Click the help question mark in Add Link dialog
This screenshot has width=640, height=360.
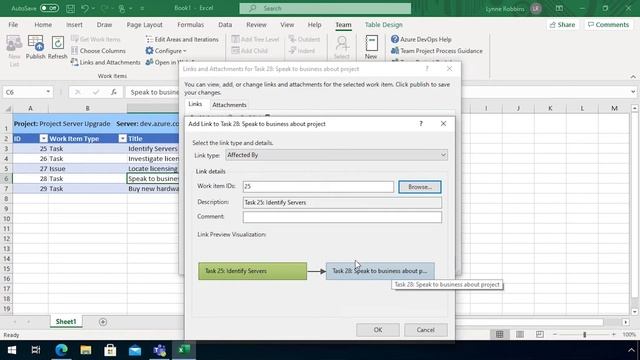coord(421,124)
